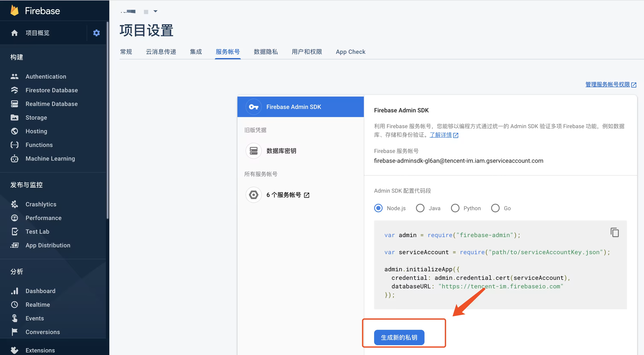This screenshot has height=355, width=644.
Task: Expand the project selector dropdown
Action: pos(156,11)
